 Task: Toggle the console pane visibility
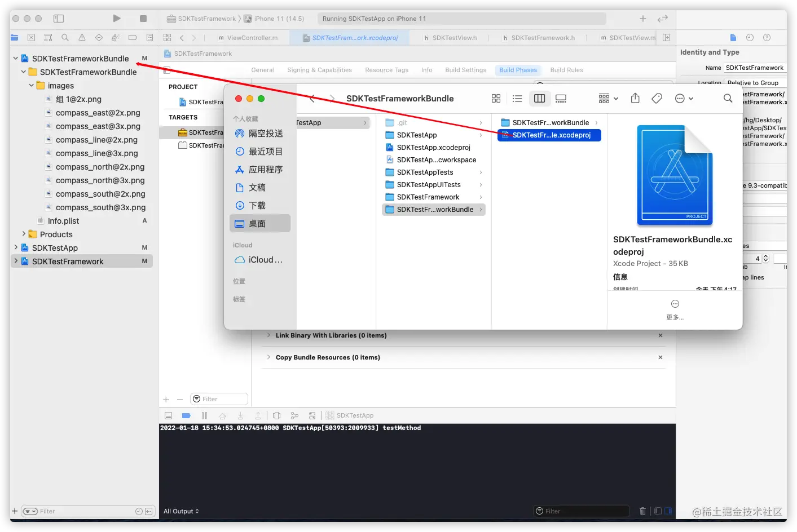[x=668, y=511]
